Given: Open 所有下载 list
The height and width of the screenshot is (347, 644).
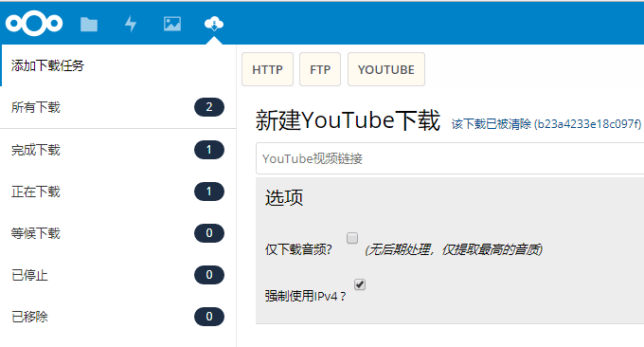Looking at the screenshot, I should pyautogui.click(x=118, y=107).
